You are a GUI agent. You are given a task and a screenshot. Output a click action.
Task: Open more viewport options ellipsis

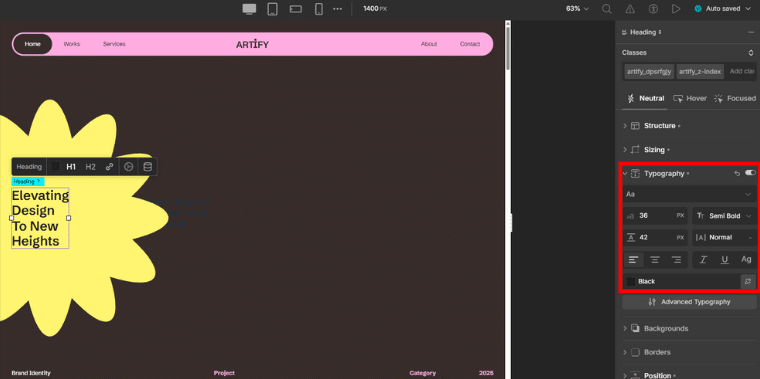[x=338, y=9]
